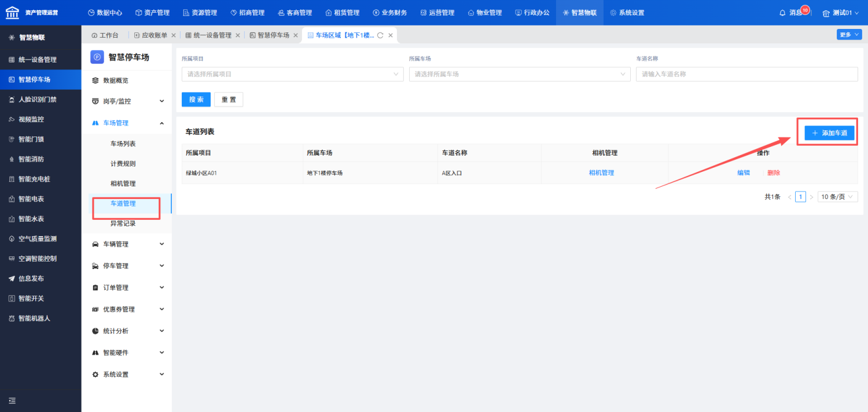Expand the 优惠券管理 submenu
Image resolution: width=868 pixels, height=412 pixels.
[127, 309]
